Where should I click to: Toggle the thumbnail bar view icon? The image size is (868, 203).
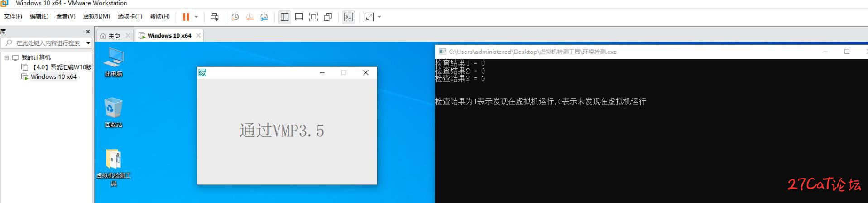point(299,17)
